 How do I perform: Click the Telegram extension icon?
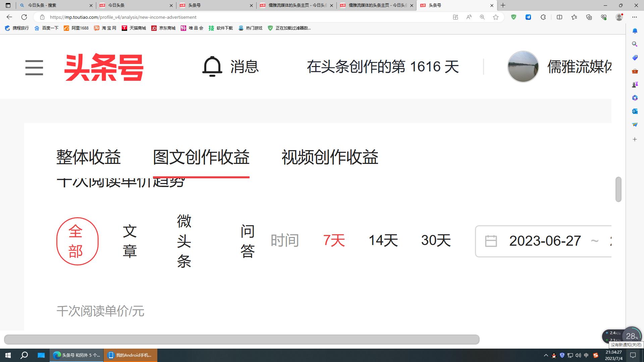pyautogui.click(x=528, y=17)
